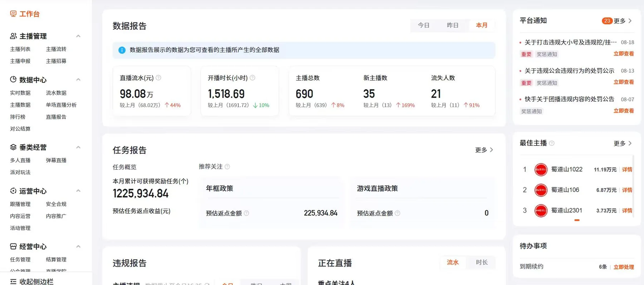Collapse the 主播管理 section
The image size is (644, 285).
tap(78, 36)
